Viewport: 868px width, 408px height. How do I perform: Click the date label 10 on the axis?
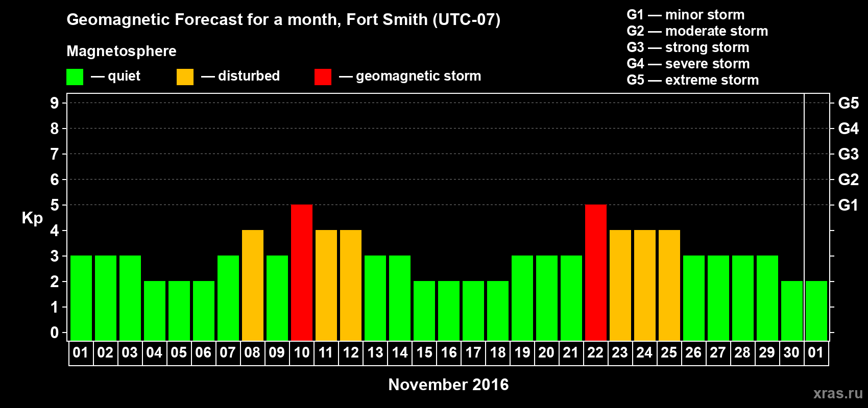pyautogui.click(x=302, y=352)
